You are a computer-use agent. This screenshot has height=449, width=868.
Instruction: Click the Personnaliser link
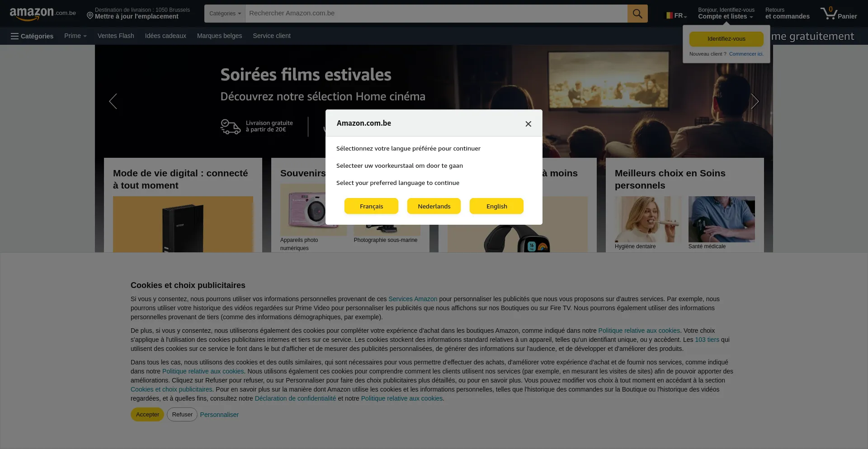tap(219, 415)
